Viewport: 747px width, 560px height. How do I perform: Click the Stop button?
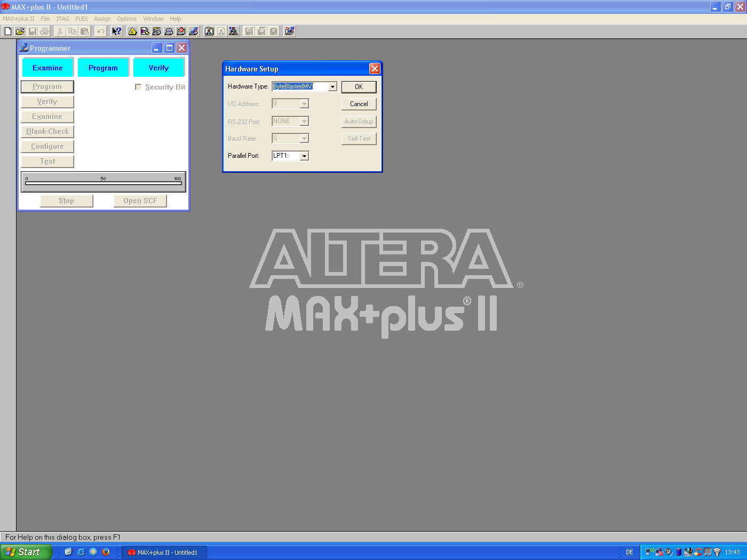[67, 201]
